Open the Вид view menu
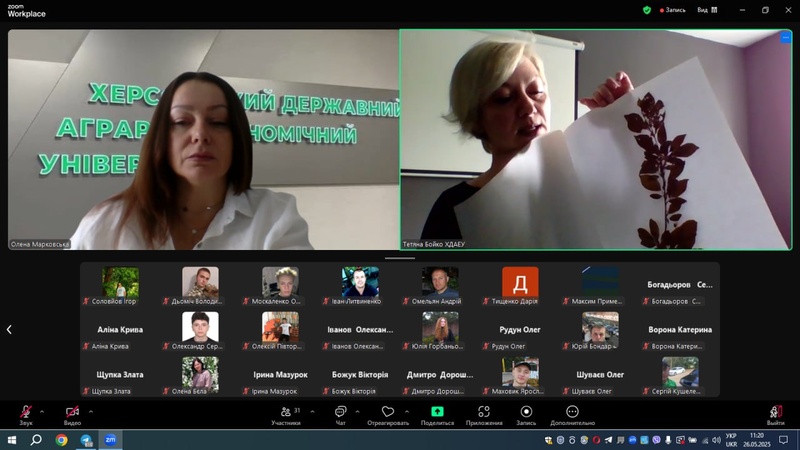The image size is (800, 450). coord(705,10)
